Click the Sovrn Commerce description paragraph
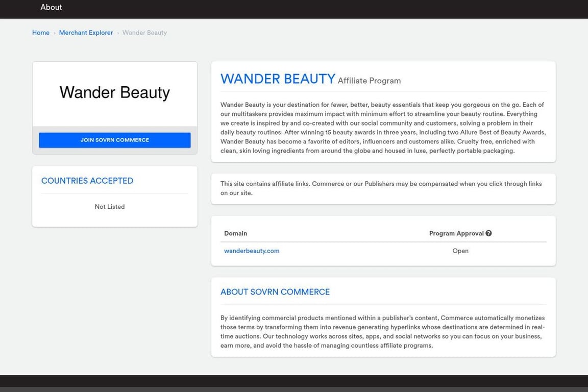The width and height of the screenshot is (588, 392). click(382, 332)
